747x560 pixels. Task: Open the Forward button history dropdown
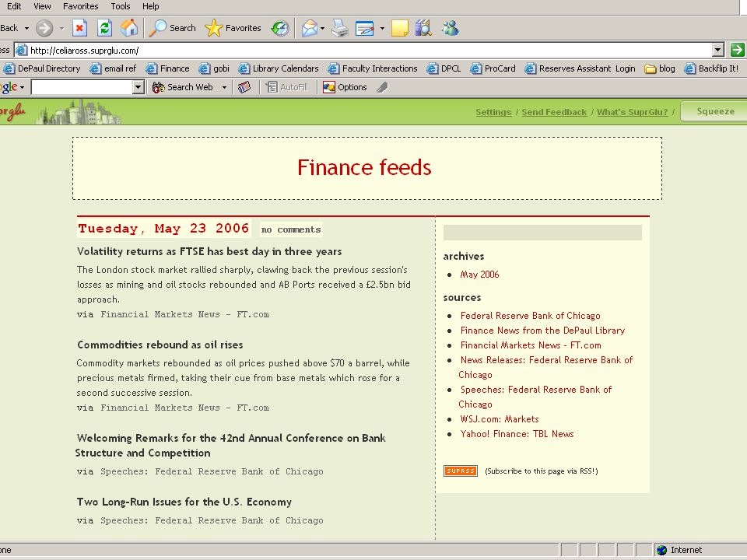[62, 28]
